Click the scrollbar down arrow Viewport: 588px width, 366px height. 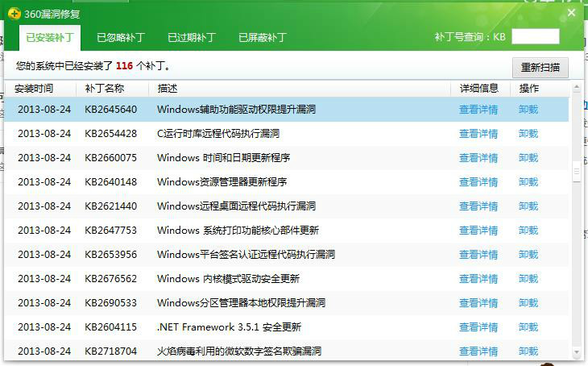pyautogui.click(x=577, y=351)
